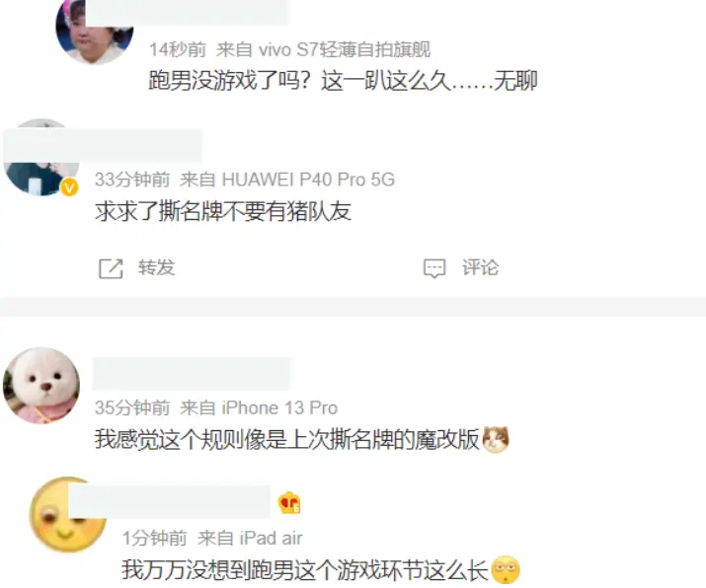The height and width of the screenshot is (588, 706).
Task: Click the 转发 text label
Action: click(x=156, y=267)
